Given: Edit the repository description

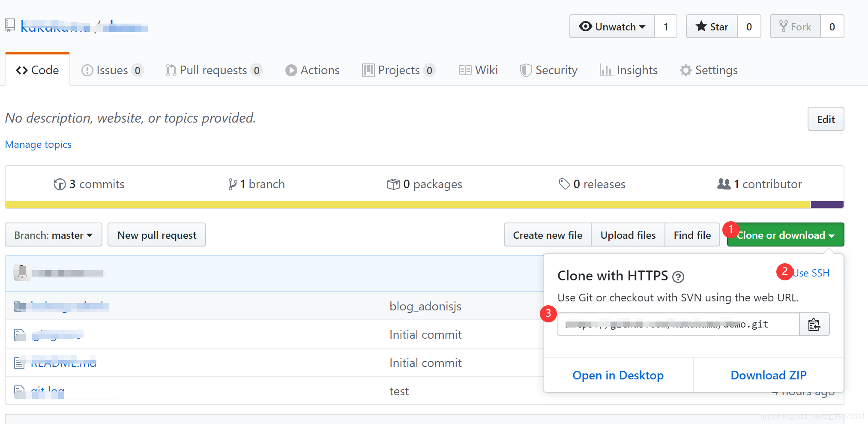Looking at the screenshot, I should click(826, 119).
